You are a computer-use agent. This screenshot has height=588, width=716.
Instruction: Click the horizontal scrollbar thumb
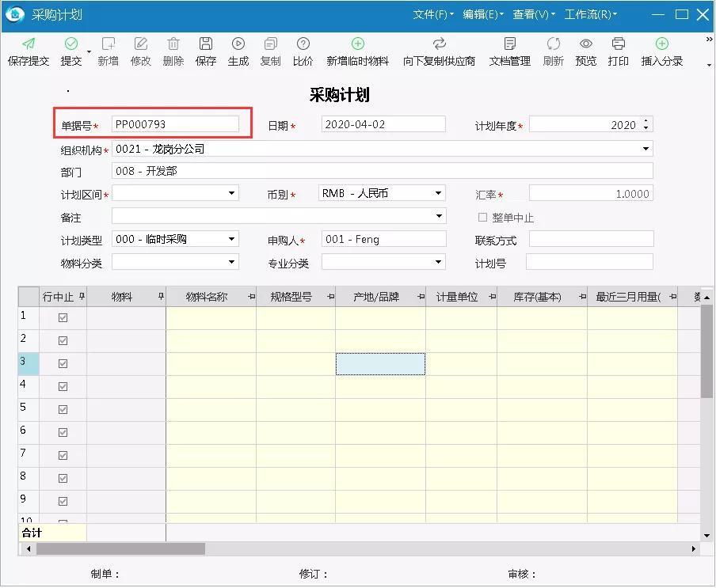pos(121,548)
